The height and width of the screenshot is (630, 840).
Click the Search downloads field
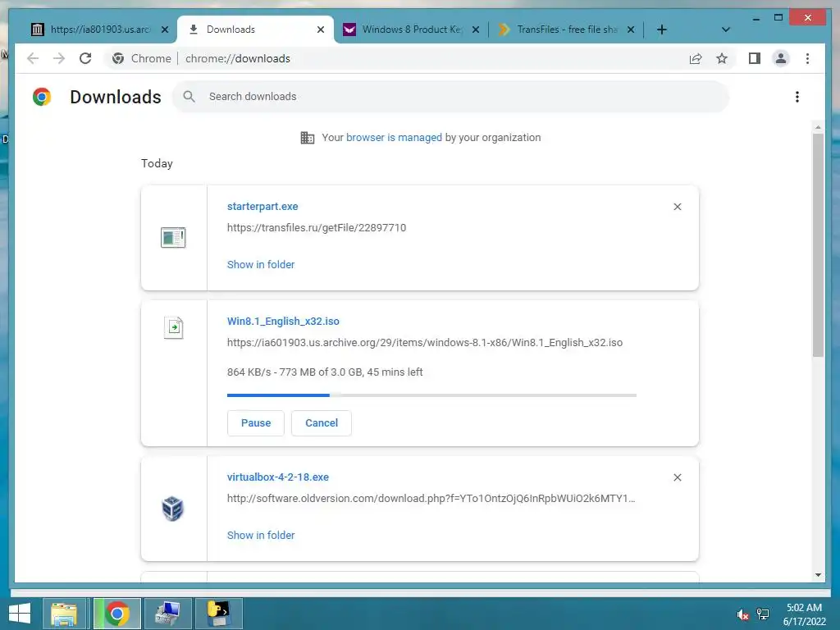[450, 97]
